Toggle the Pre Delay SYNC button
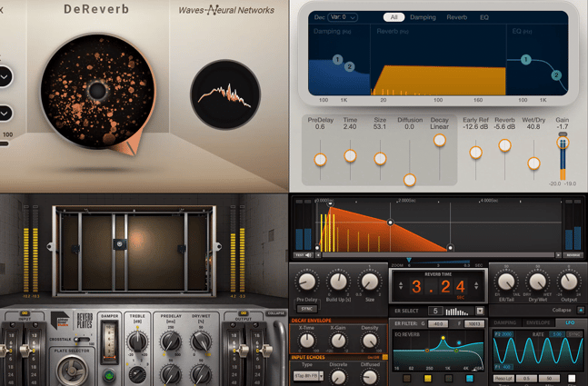Viewport: 588px width, 386px height. point(307,309)
